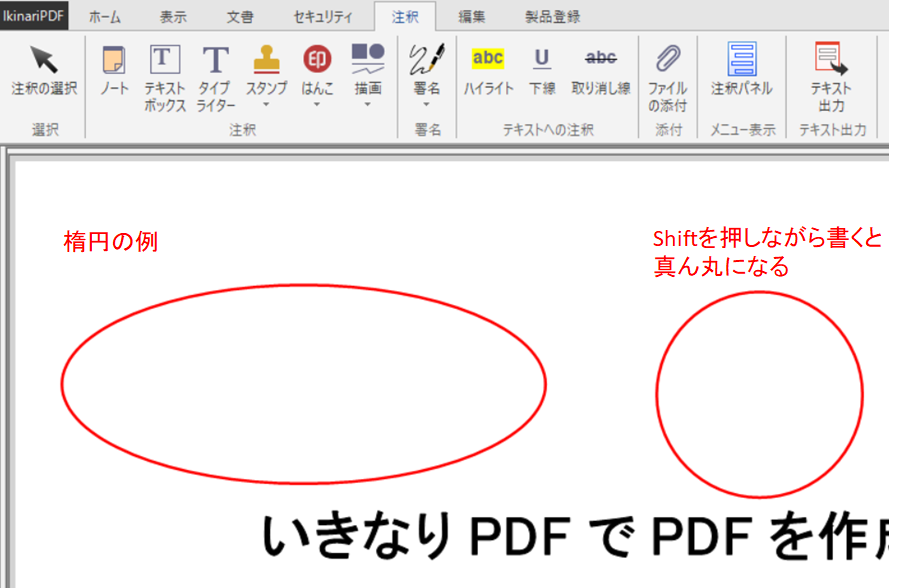Expand the 署名 dropdown arrow
This screenshot has width=897, height=588.
coord(426,105)
